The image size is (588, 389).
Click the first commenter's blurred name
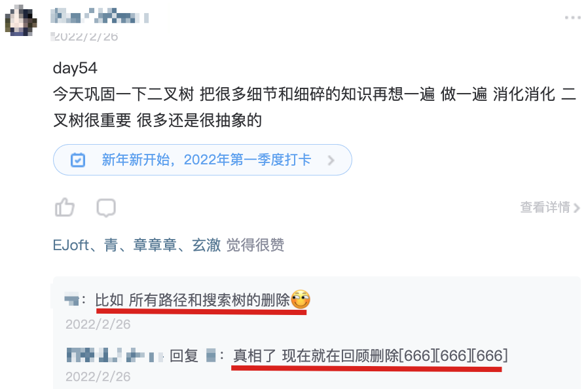(x=71, y=300)
